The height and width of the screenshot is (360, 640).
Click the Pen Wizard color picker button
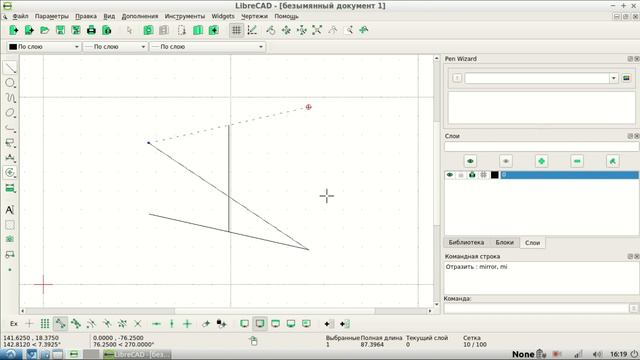pos(627,78)
